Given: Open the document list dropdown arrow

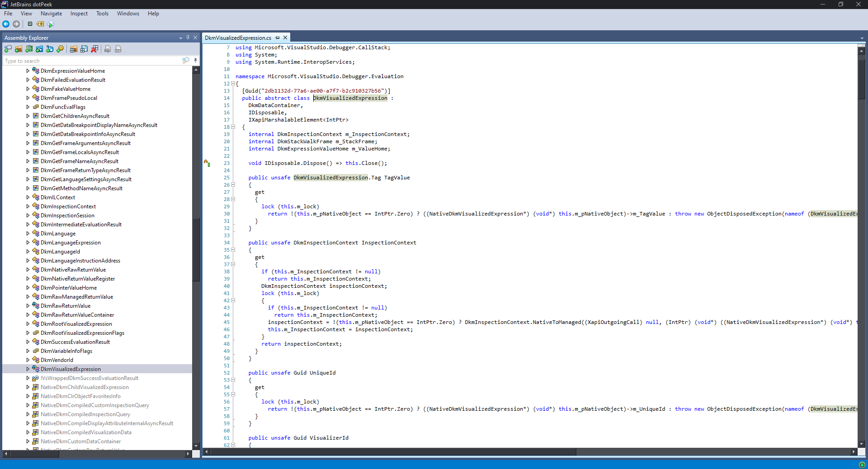Looking at the screenshot, I should [x=862, y=38].
